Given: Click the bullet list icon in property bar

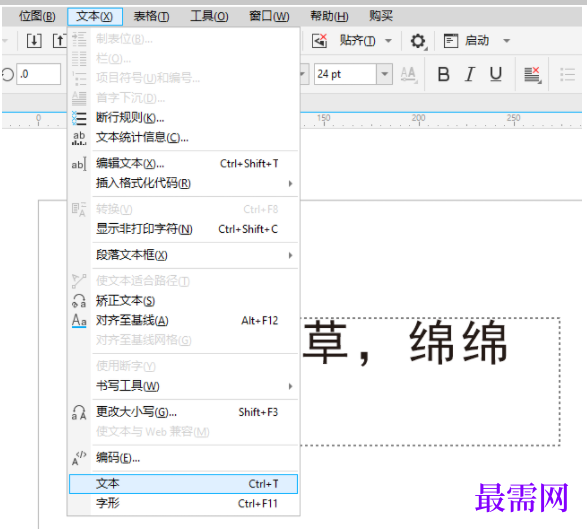Looking at the screenshot, I should click(x=568, y=75).
